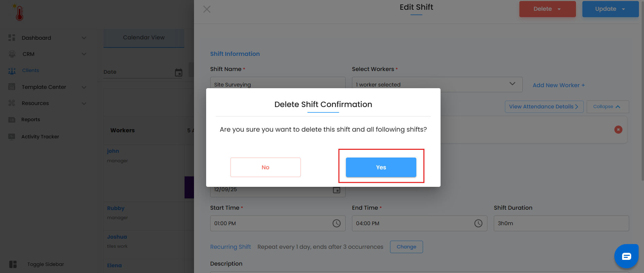Collapse the attendance details section
This screenshot has width=644, height=273.
607,107
